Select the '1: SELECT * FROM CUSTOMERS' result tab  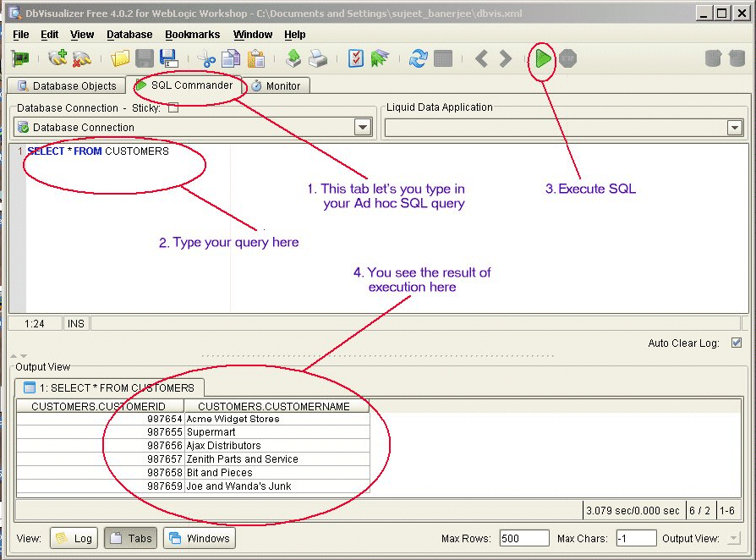tap(109, 387)
